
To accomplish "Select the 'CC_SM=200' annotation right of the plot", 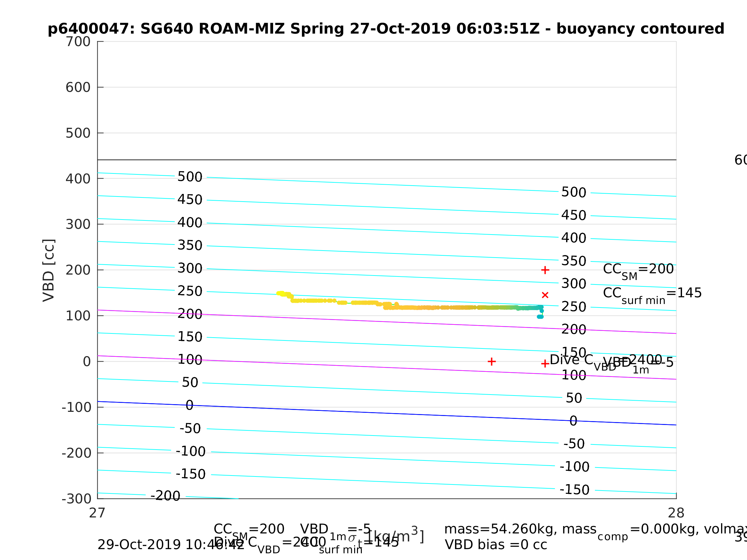I will (638, 271).
